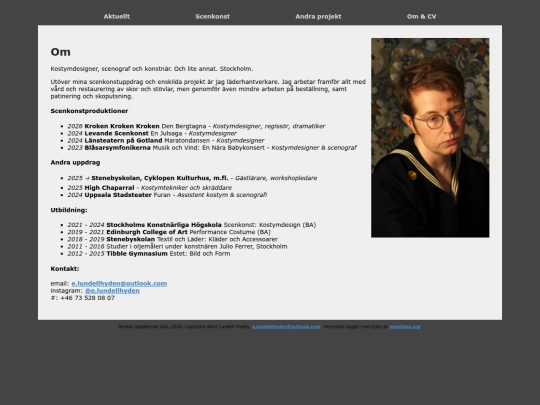Image resolution: width=540 pixels, height=405 pixels.
Task: Click the phone number +46 73 528 08 07
Action: [x=87, y=298]
